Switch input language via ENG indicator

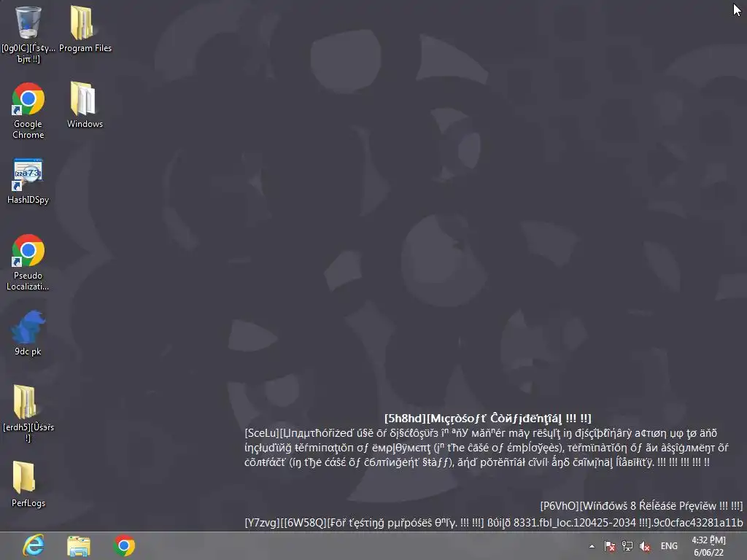(669, 546)
